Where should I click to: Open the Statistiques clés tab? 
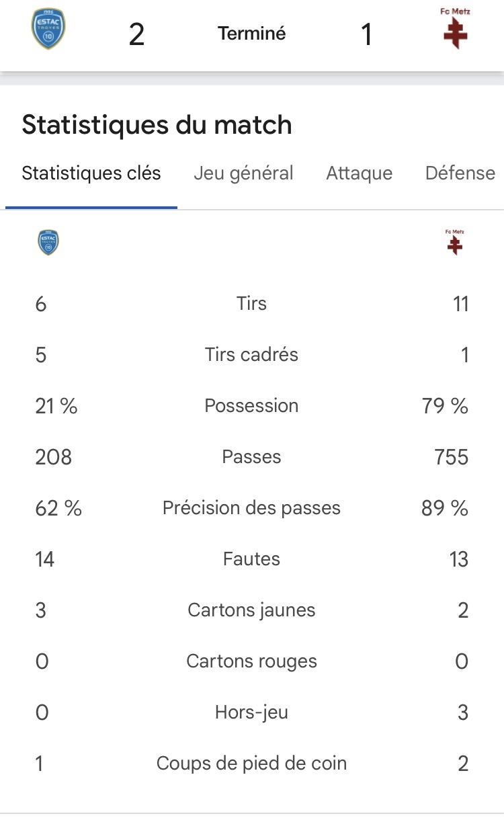91,173
